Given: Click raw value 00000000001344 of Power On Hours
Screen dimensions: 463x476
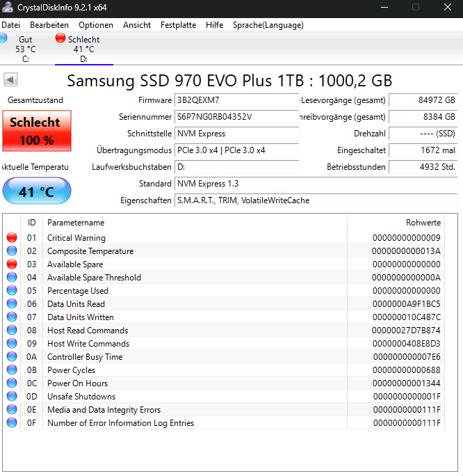Looking at the screenshot, I should pyautogui.click(x=406, y=383).
